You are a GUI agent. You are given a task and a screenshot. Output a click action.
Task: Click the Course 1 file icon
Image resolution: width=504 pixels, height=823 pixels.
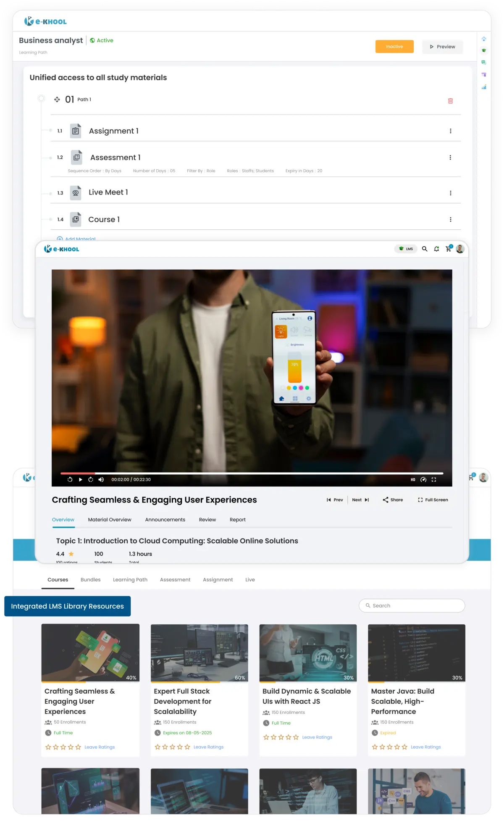click(76, 219)
